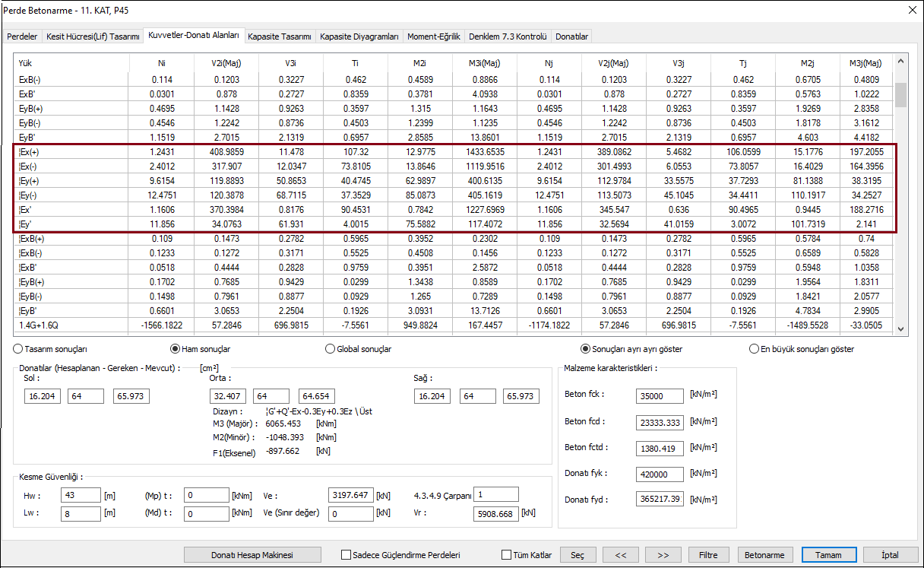Image resolution: width=924 pixels, height=568 pixels.
Task: Choose the Global sonuçlar radio button
Action: tap(330, 349)
